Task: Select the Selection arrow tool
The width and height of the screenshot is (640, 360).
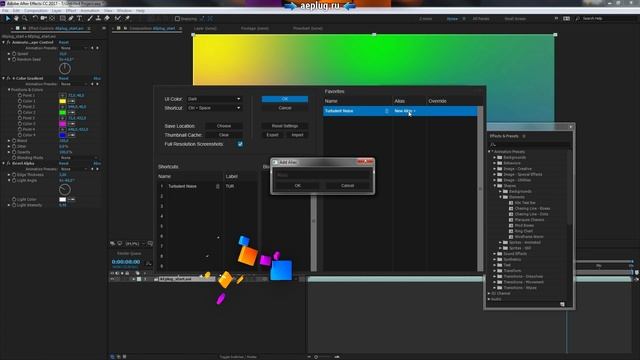Action: [7, 18]
